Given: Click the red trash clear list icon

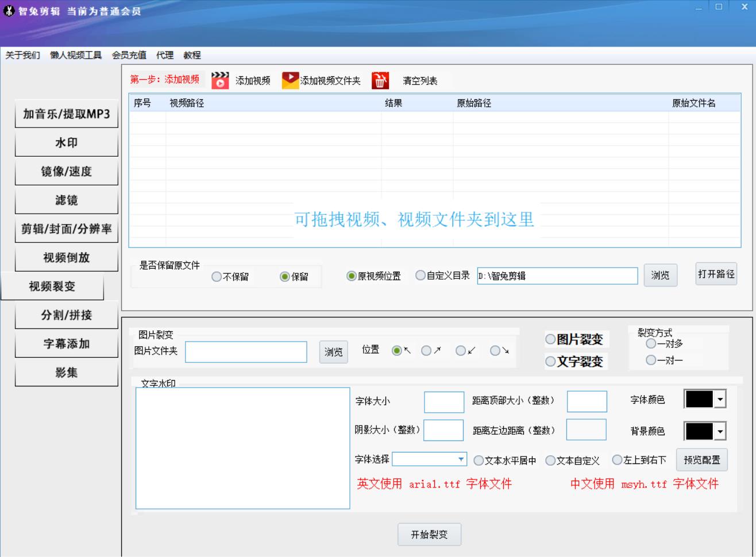Looking at the screenshot, I should click(380, 80).
